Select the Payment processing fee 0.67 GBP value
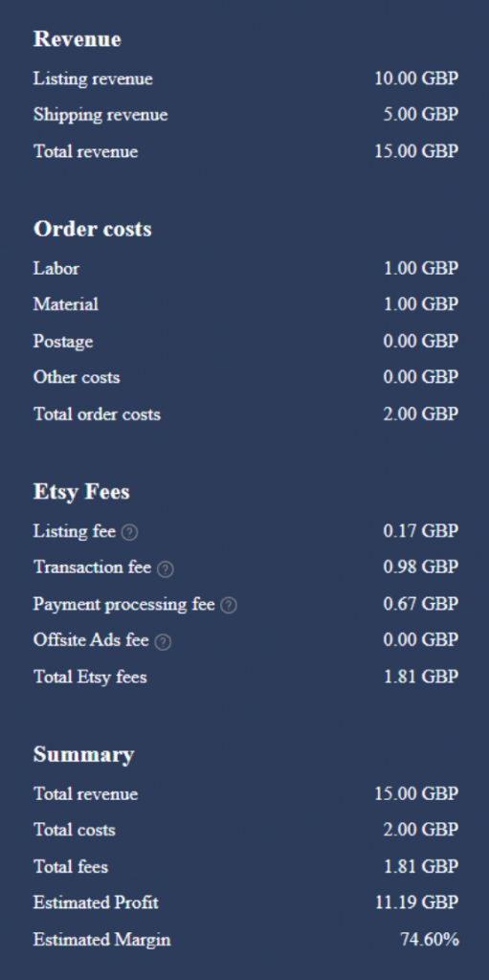The image size is (489, 980). tap(421, 604)
